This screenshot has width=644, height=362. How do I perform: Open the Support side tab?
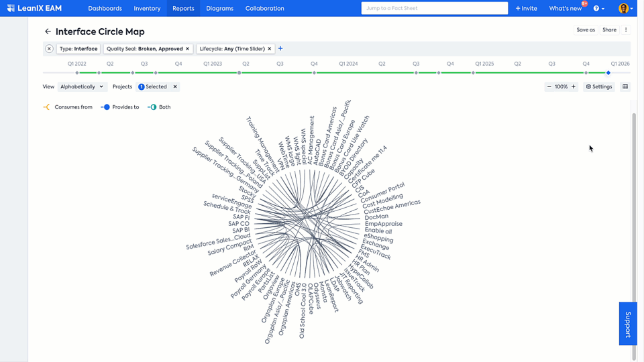(x=628, y=324)
